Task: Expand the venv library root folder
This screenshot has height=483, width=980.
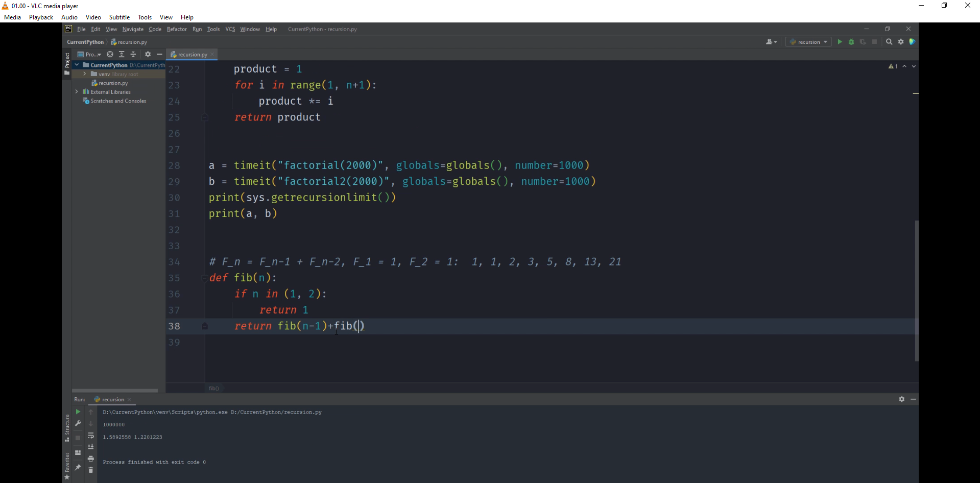Action: [85, 74]
